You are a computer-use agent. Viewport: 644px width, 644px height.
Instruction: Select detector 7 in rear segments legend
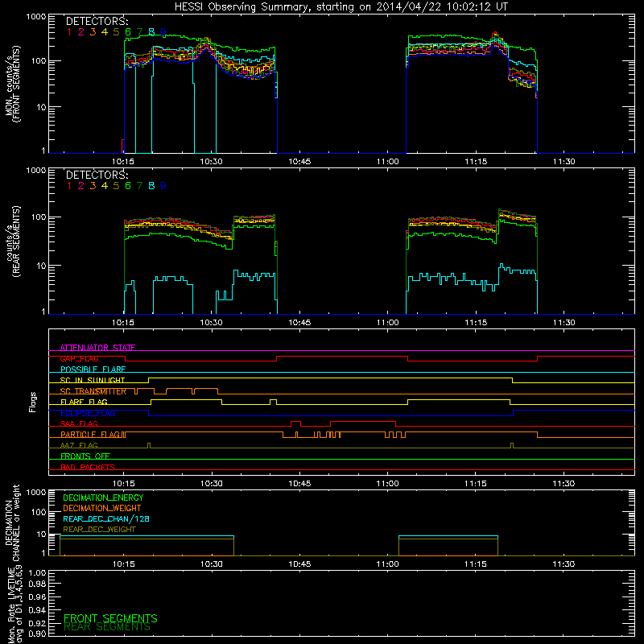coord(139,186)
